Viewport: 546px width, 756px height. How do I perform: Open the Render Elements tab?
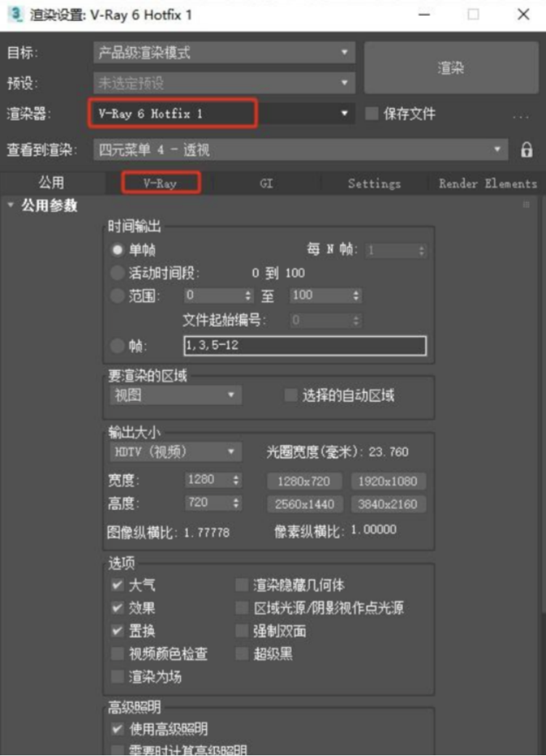[x=486, y=183]
